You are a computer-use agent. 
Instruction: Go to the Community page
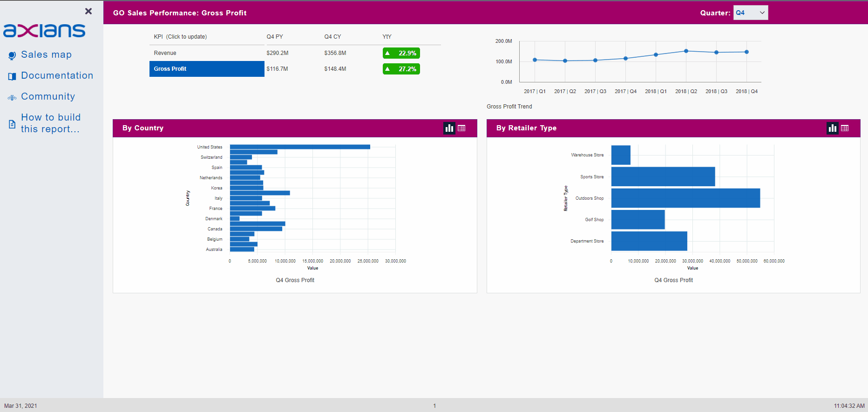(48, 96)
